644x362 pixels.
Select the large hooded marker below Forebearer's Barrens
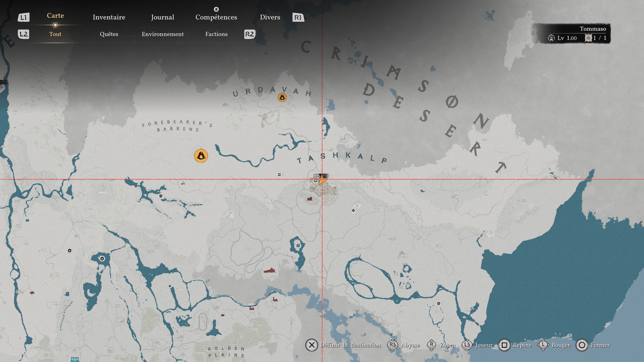[201, 156]
